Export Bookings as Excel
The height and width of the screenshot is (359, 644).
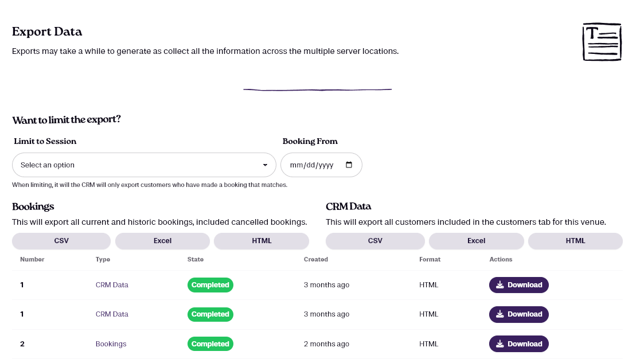coord(162,241)
